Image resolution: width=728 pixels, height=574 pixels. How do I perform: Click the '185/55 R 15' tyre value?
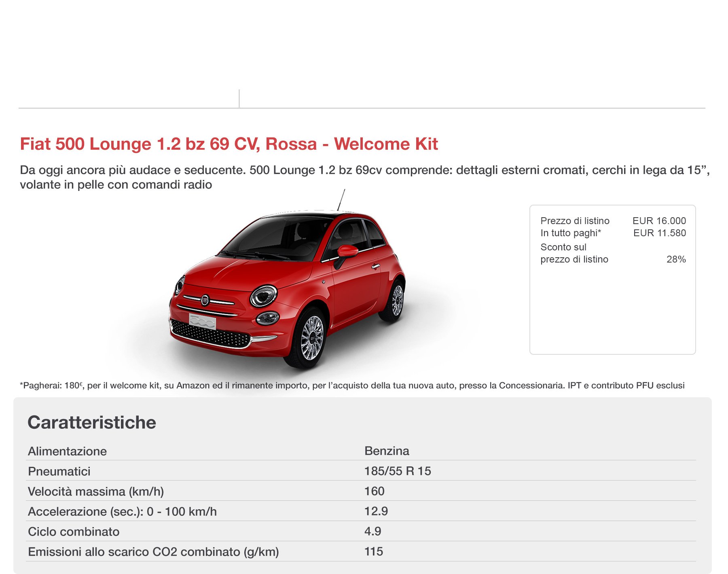click(398, 471)
